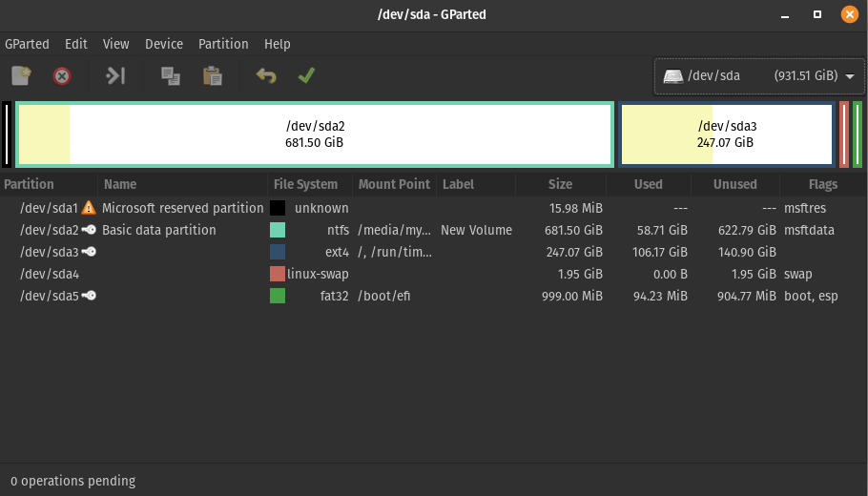Select the /dev/sda3 partition row
This screenshot has height=496, width=868.
[x=434, y=252]
